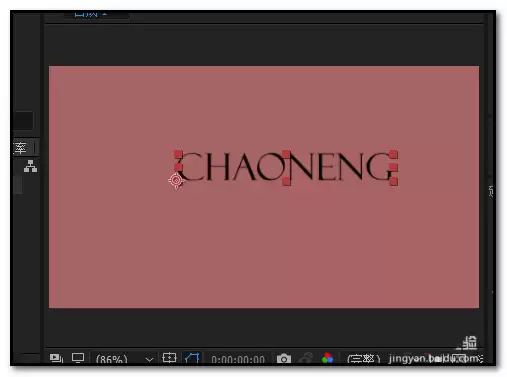
Task: Click the top-middle handle of the CHAONENG layer
Action: tap(286, 154)
